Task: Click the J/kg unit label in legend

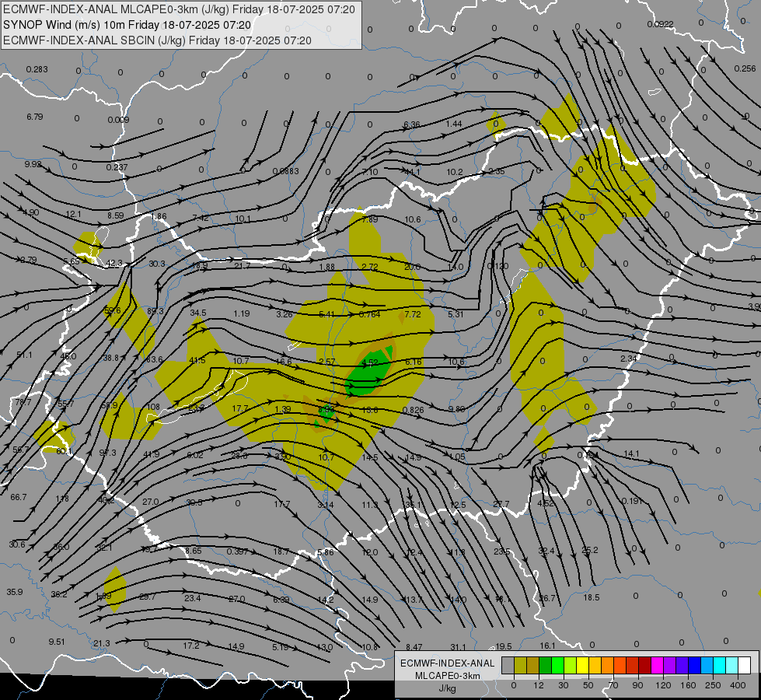Action: pos(447,688)
